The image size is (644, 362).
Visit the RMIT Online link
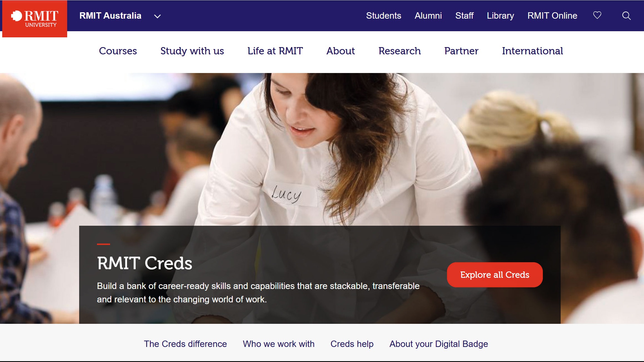[x=552, y=16]
